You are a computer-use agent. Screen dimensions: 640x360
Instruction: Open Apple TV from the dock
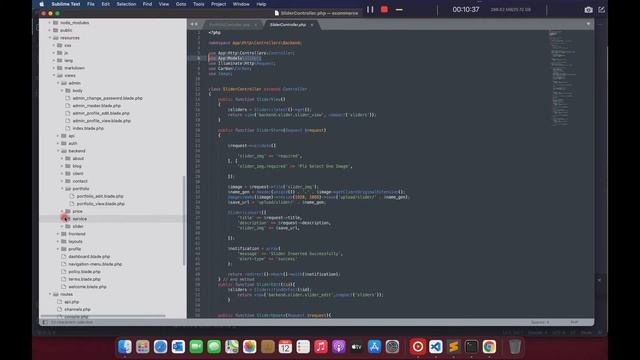[356, 347]
